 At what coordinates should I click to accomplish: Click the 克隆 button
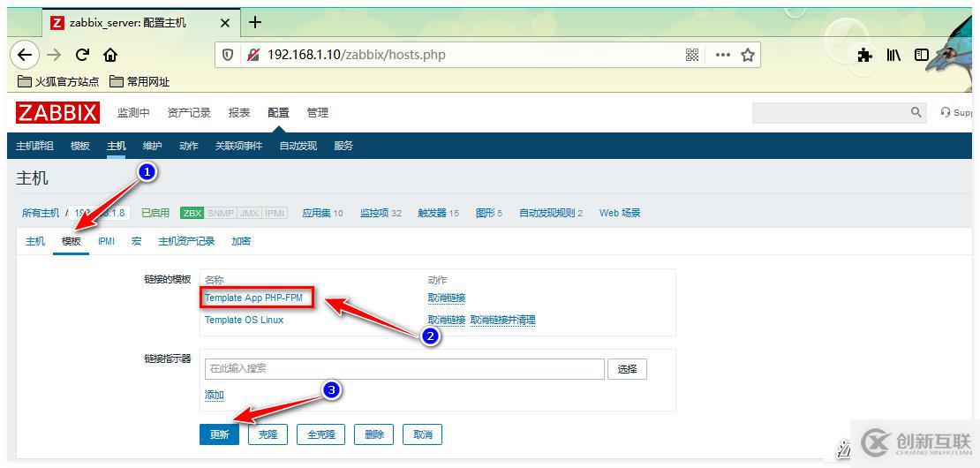(268, 434)
